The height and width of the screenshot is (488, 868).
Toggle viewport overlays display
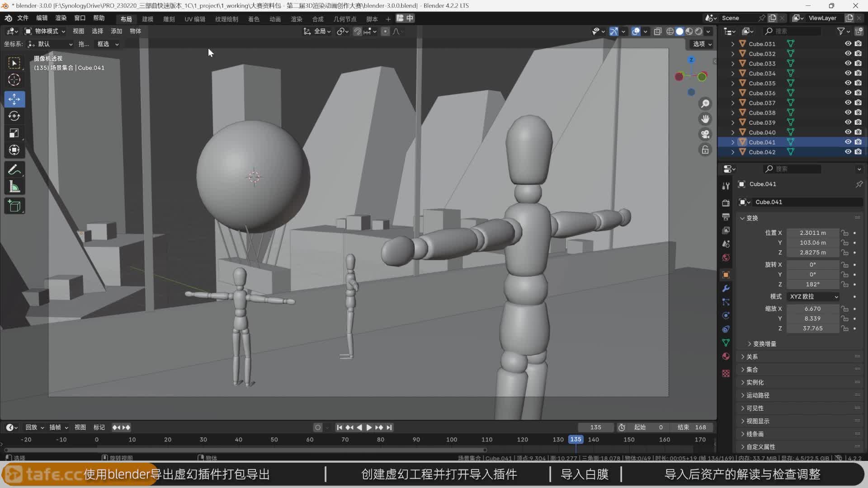click(x=636, y=31)
